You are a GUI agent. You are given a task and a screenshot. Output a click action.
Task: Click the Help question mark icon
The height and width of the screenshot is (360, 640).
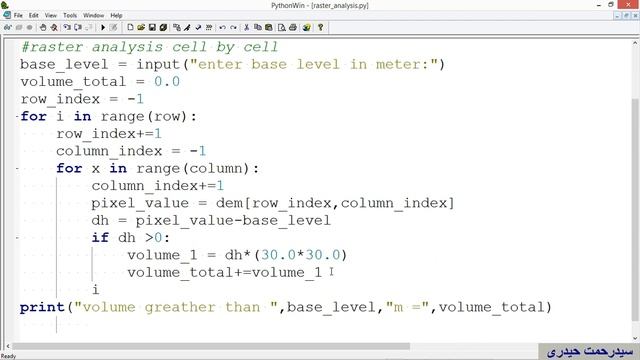pos(320,27)
